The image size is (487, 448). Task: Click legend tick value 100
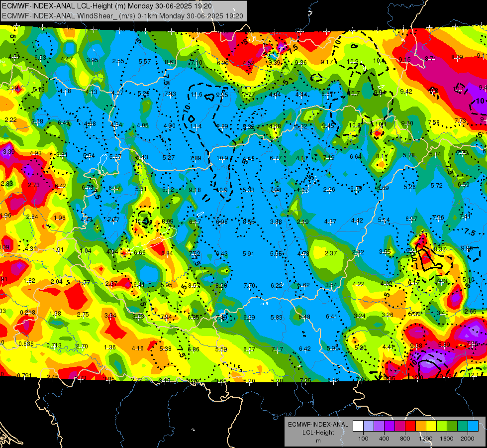click(363, 439)
